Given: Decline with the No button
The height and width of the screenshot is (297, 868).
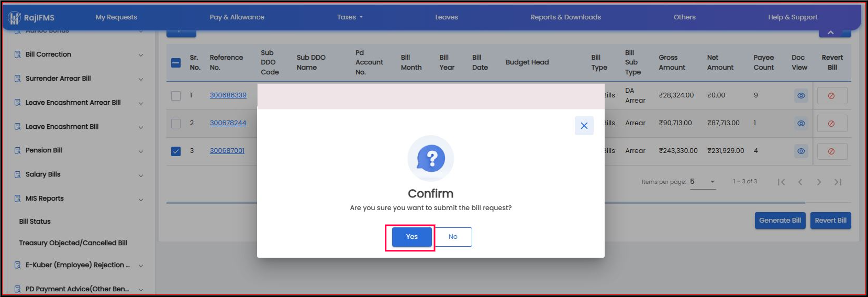Looking at the screenshot, I should (x=453, y=237).
